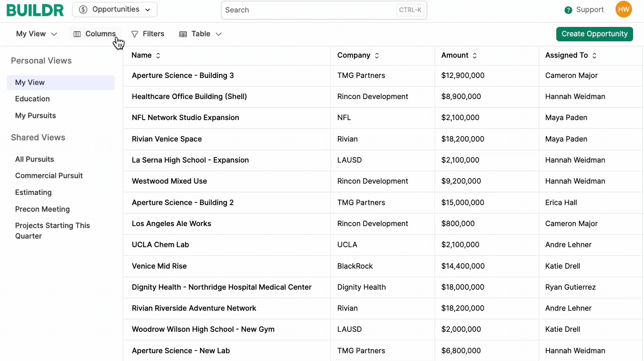
Task: Click the CTRL-K shortcut badge
Action: coord(410,10)
